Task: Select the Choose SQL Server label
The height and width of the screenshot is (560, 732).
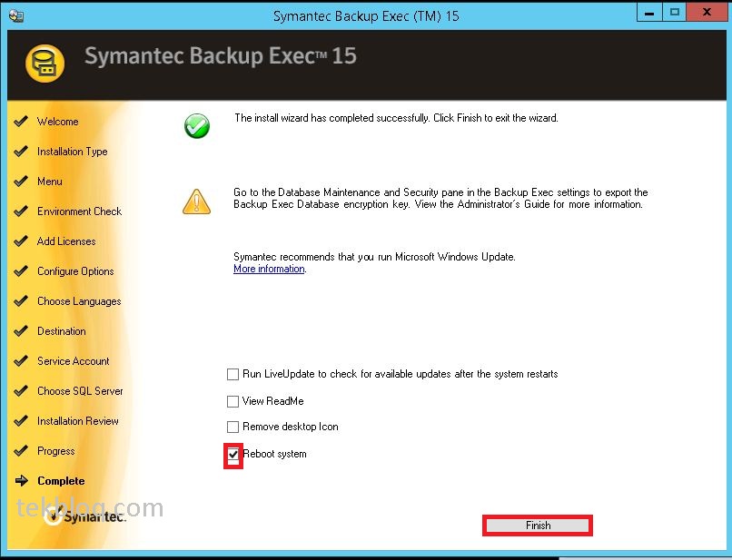Action: 80,391
